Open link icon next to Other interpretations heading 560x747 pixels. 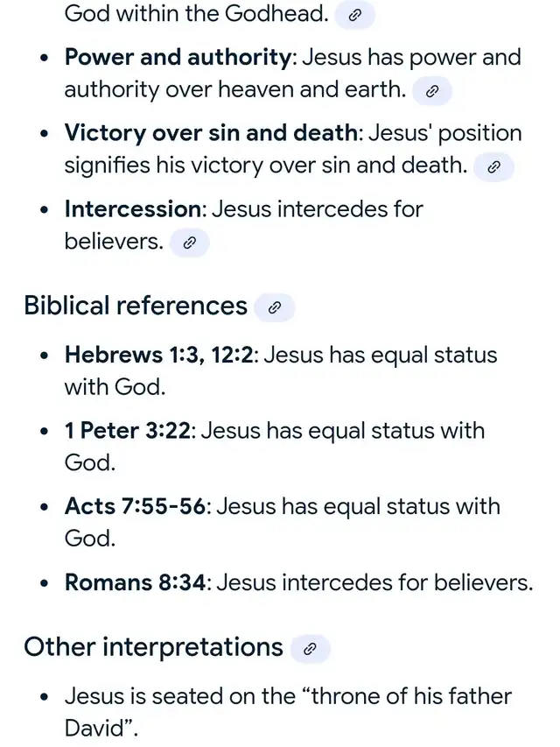310,649
